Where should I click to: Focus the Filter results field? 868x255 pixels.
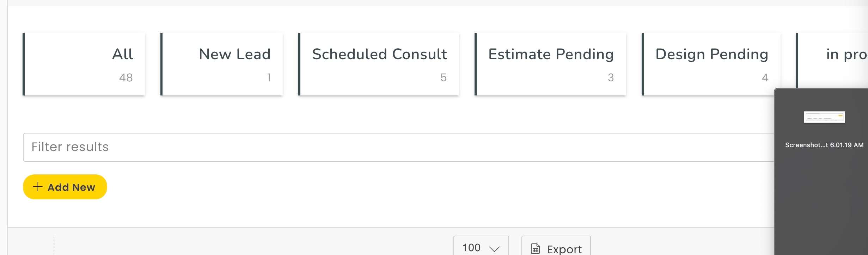tap(398, 147)
